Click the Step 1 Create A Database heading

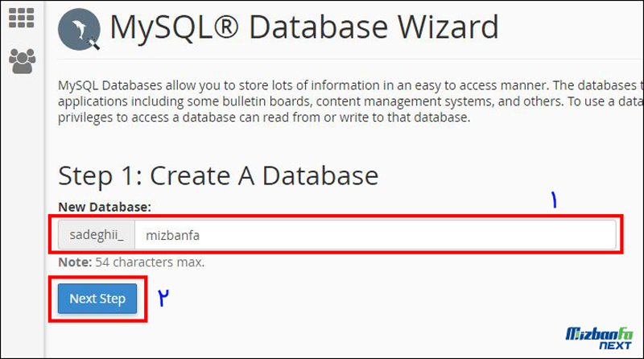218,175
